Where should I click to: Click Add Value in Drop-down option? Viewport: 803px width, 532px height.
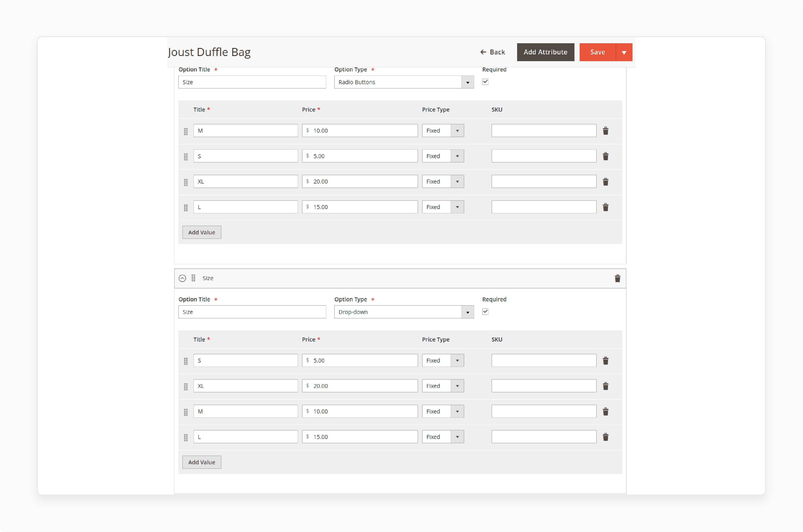click(x=201, y=462)
